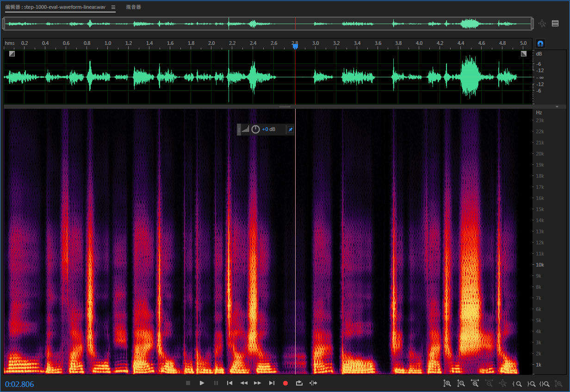This screenshot has height=392, width=570.
Task: Click zoom in amplitude icon
Action: (x=447, y=383)
